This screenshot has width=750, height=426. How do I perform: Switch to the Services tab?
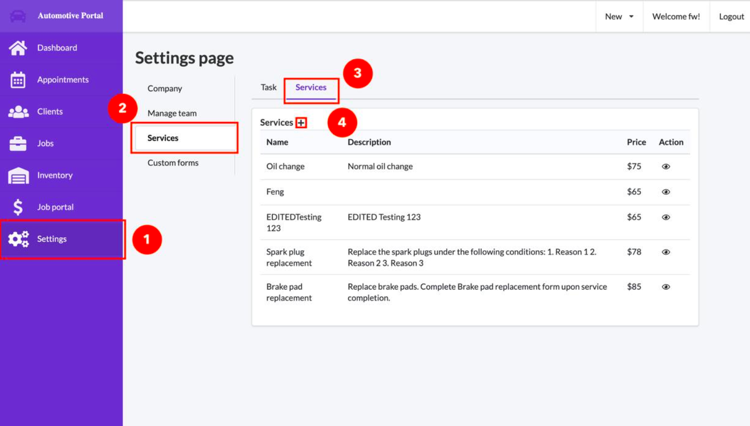(x=311, y=88)
